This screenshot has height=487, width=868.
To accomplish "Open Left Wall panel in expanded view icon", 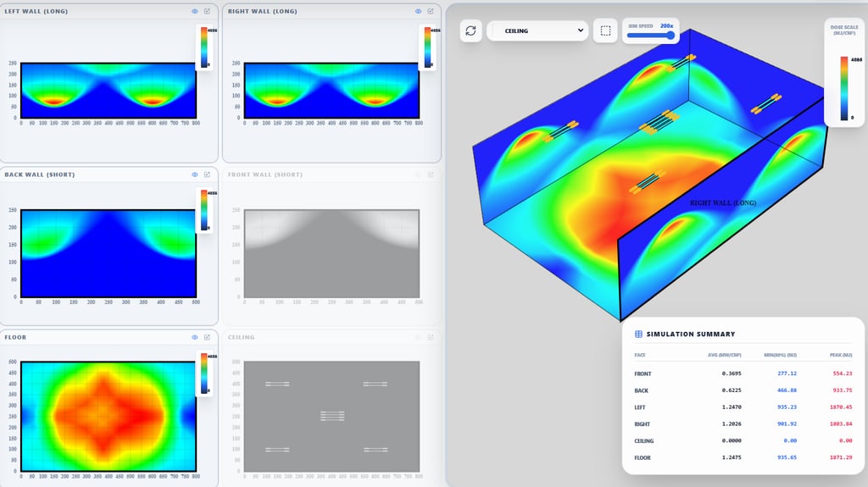I will pyautogui.click(x=207, y=11).
